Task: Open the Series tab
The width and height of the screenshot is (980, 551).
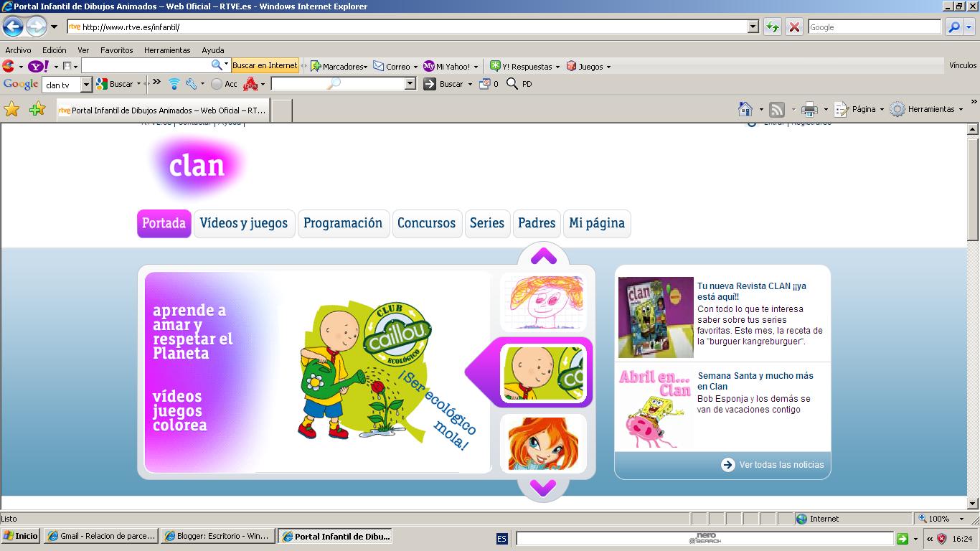Action: (487, 223)
